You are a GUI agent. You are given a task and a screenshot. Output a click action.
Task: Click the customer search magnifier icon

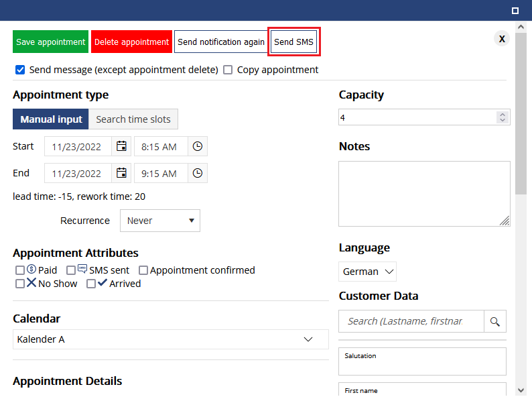pyautogui.click(x=495, y=321)
